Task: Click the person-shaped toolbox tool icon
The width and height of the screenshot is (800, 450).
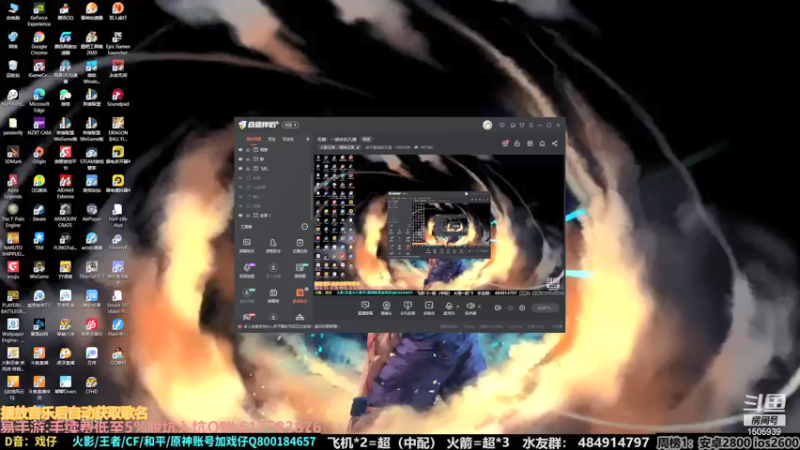Action: tap(273, 245)
